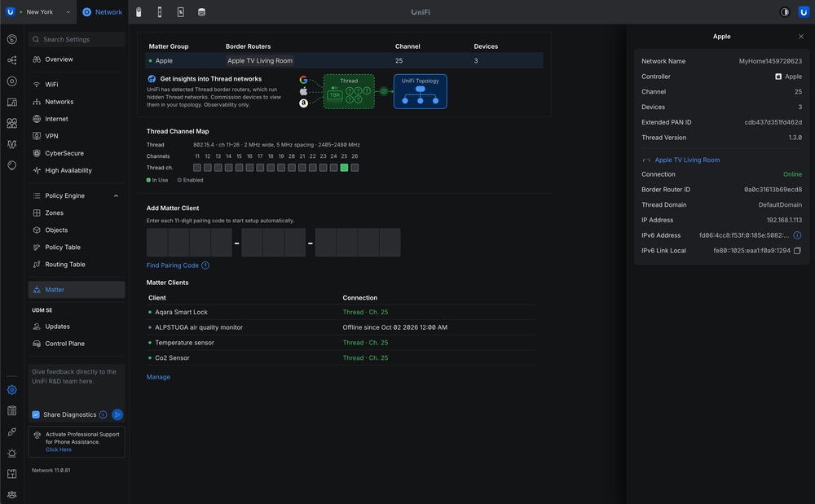The height and width of the screenshot is (504, 815).
Task: Open Apple TV Living Room link in panel
Action: coord(687,160)
